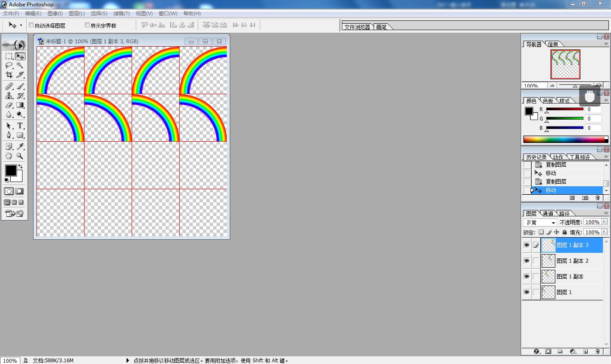Viewport: 611px width, 364px height.
Task: Select the Zoom magnifier tool
Action: pyautogui.click(x=20, y=156)
